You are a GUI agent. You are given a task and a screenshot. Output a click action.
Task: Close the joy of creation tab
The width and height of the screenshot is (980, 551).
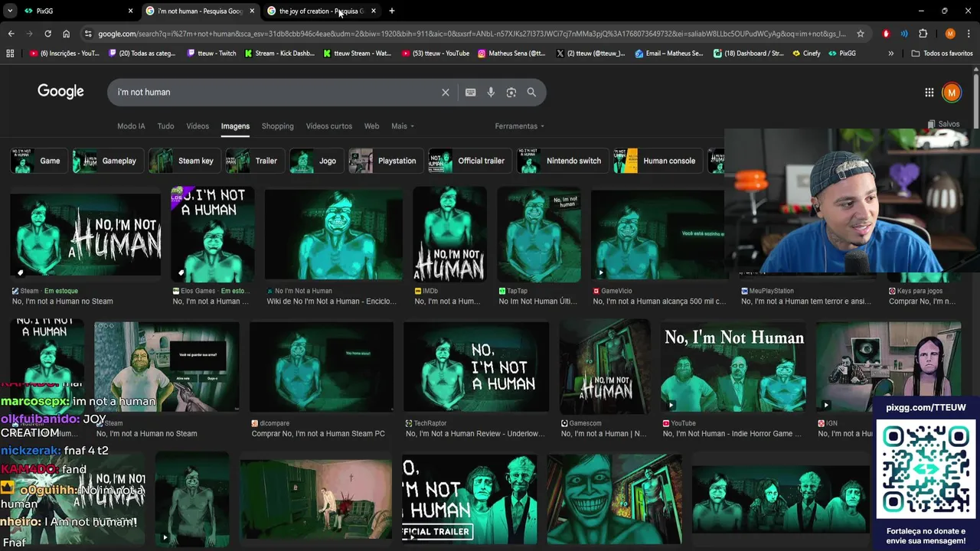click(x=374, y=11)
